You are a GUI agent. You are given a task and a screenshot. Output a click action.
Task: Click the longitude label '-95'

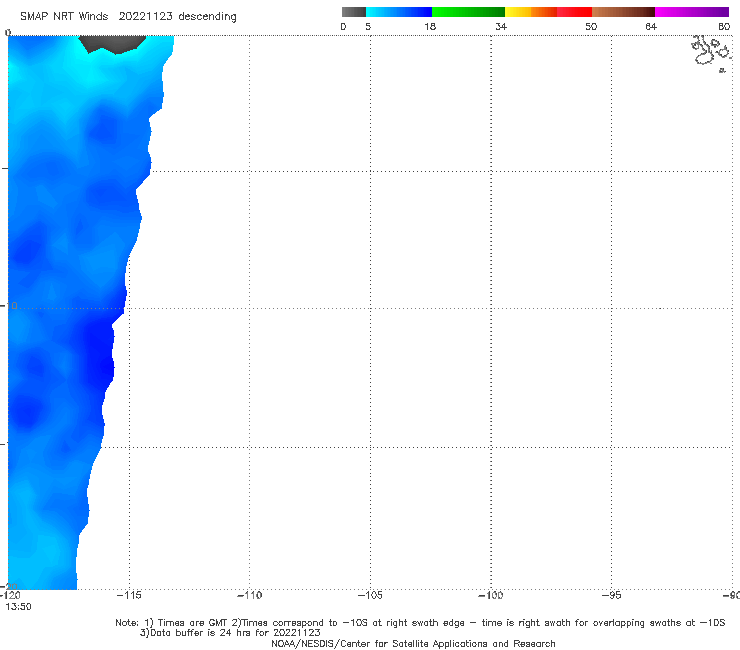coord(612,595)
